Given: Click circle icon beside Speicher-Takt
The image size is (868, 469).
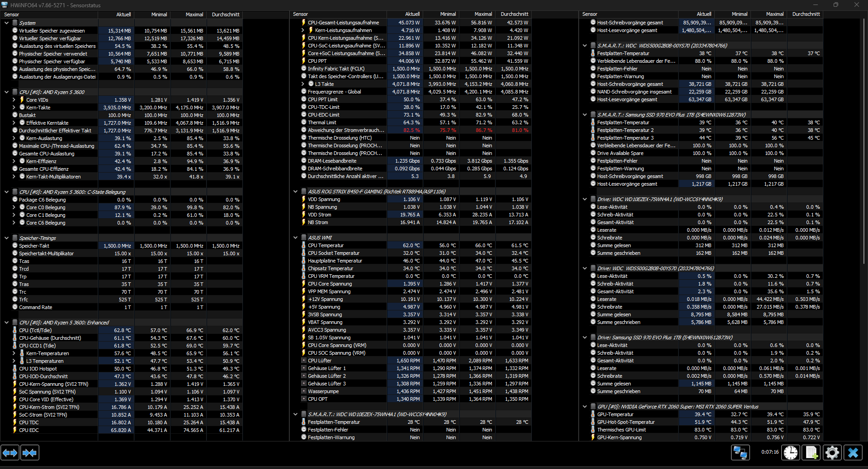Looking at the screenshot, I should click(15, 246).
